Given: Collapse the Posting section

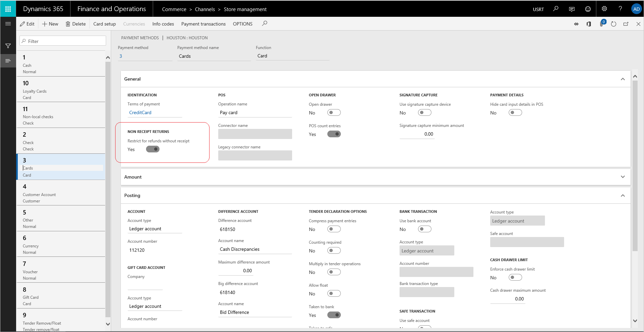Looking at the screenshot, I should pos(623,195).
